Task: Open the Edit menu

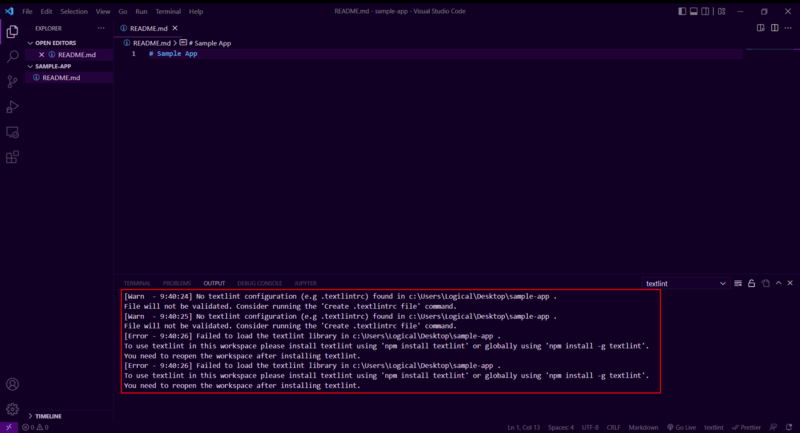Action: pyautogui.click(x=46, y=11)
